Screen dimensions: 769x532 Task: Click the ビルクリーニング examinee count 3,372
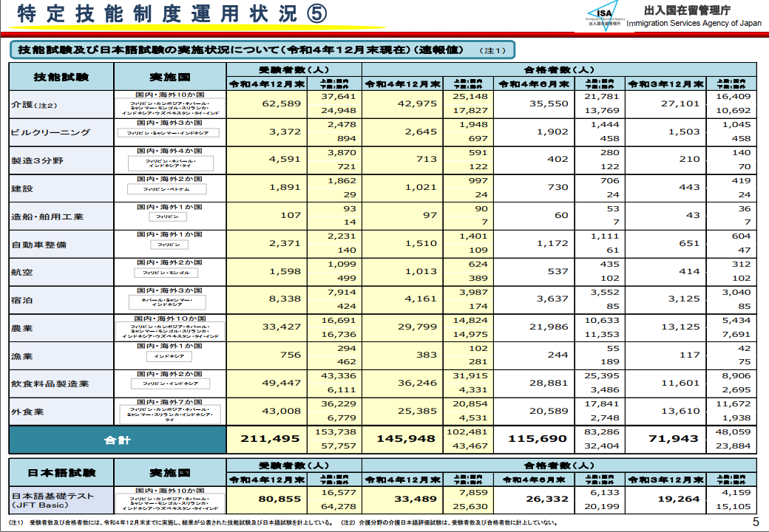(285, 132)
